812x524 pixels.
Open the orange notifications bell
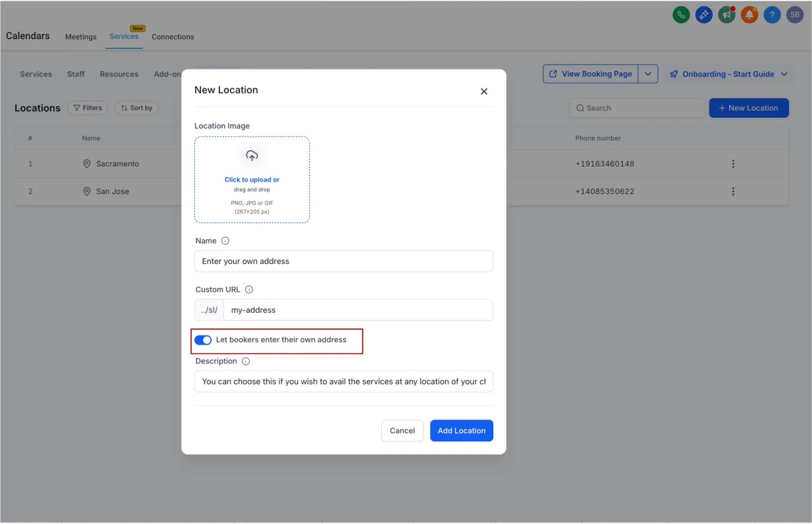coord(749,15)
